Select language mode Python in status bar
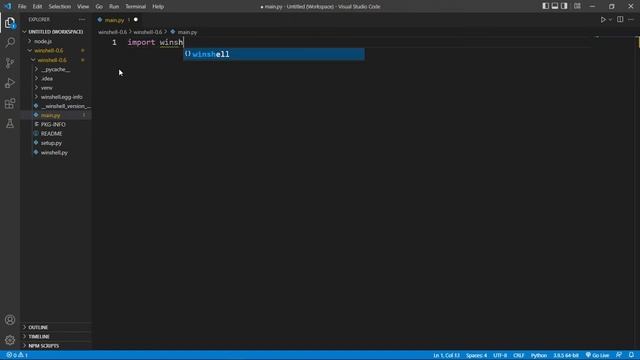640x360 pixels. 539,355
